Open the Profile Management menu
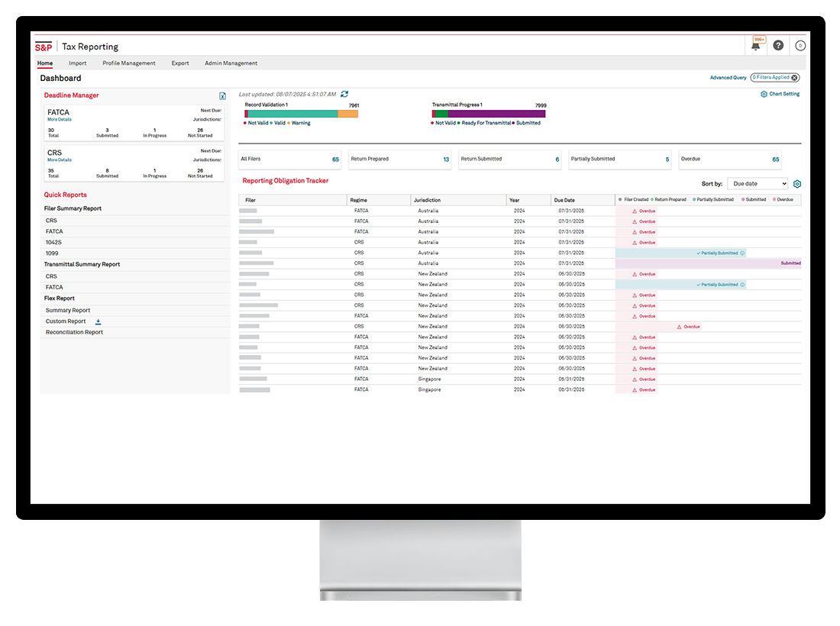Viewport: 840px width, 626px height. (x=128, y=63)
